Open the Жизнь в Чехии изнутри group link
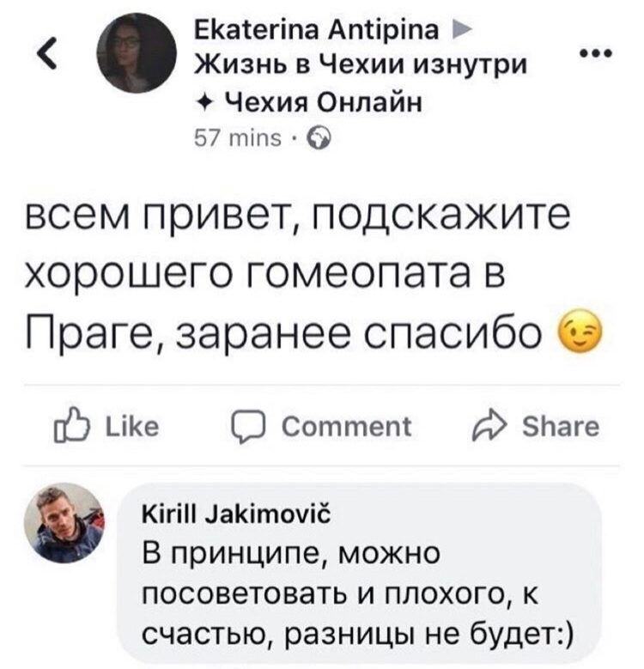Viewport: 644px width, 669px height. 361,66
